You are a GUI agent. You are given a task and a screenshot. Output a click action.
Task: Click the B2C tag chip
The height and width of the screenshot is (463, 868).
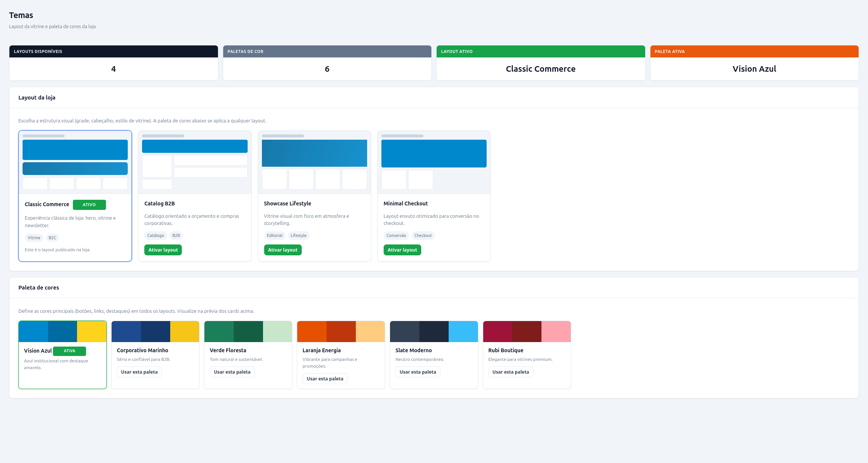click(x=52, y=238)
